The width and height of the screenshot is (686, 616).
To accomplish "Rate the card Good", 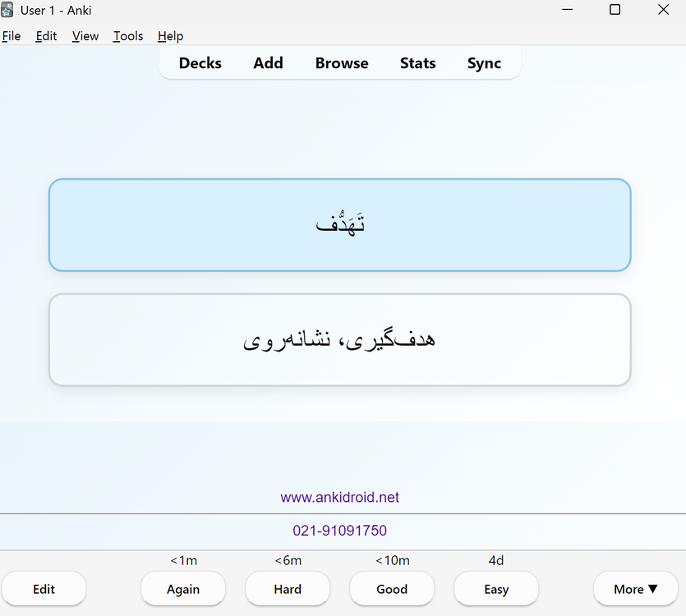I will (x=392, y=589).
